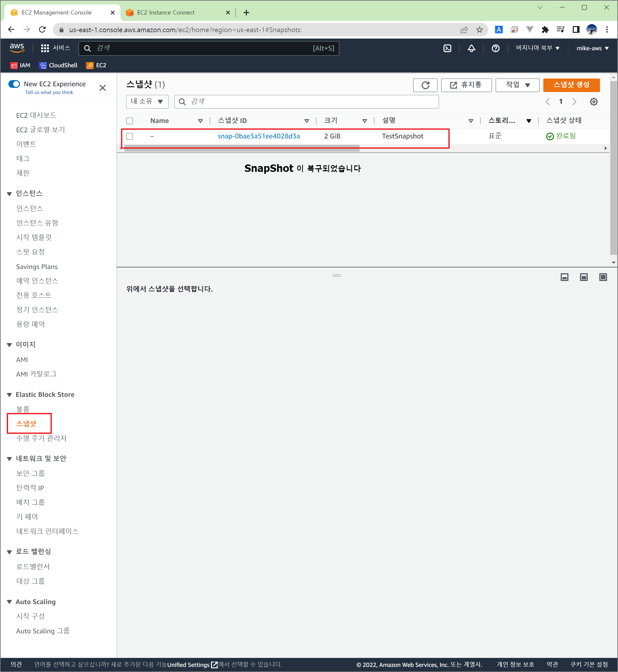This screenshot has width=618, height=672.
Task: Focus the snapshots 검색 filter field
Action: (x=306, y=101)
